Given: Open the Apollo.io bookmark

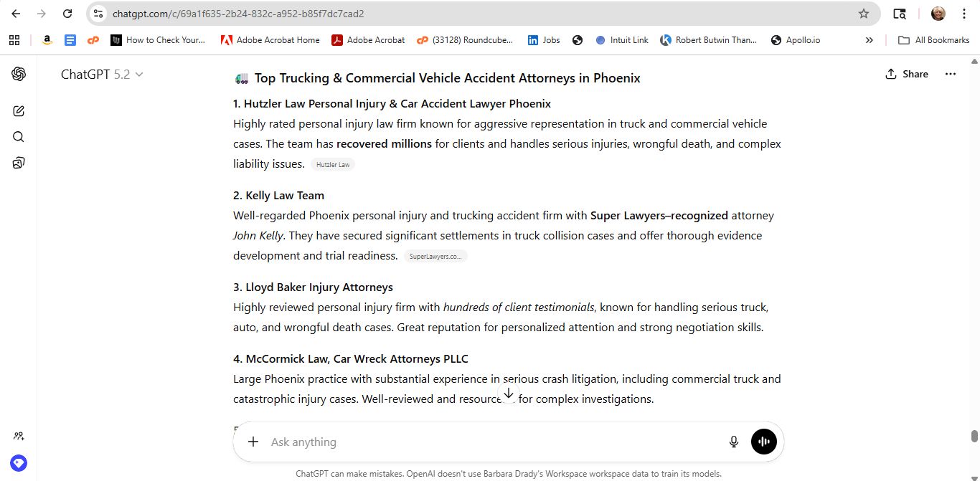Looking at the screenshot, I should point(795,40).
